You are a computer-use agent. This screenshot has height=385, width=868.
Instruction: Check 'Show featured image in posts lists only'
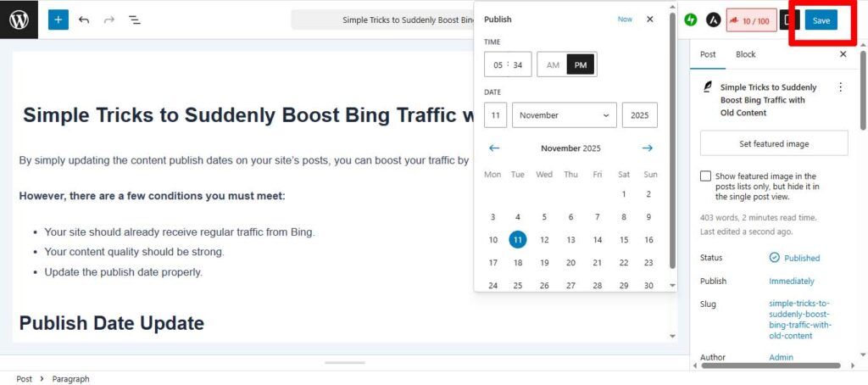(x=705, y=176)
